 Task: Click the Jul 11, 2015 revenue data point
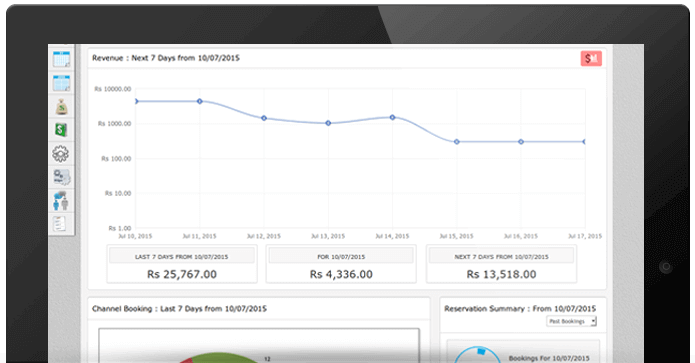tap(200, 101)
